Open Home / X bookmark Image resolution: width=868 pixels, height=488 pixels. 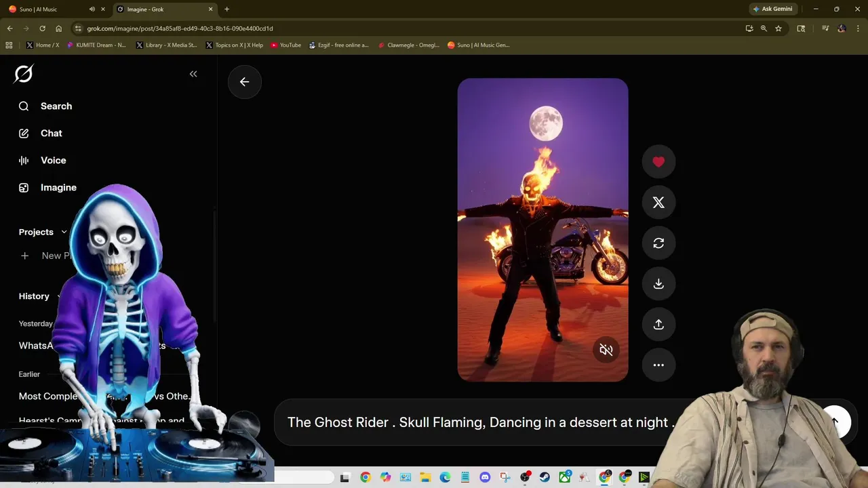coord(42,45)
